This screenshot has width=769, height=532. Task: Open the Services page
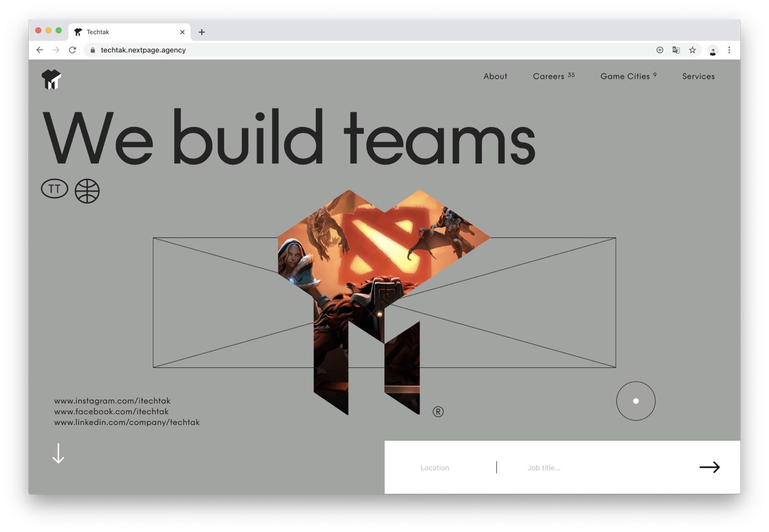(x=698, y=76)
